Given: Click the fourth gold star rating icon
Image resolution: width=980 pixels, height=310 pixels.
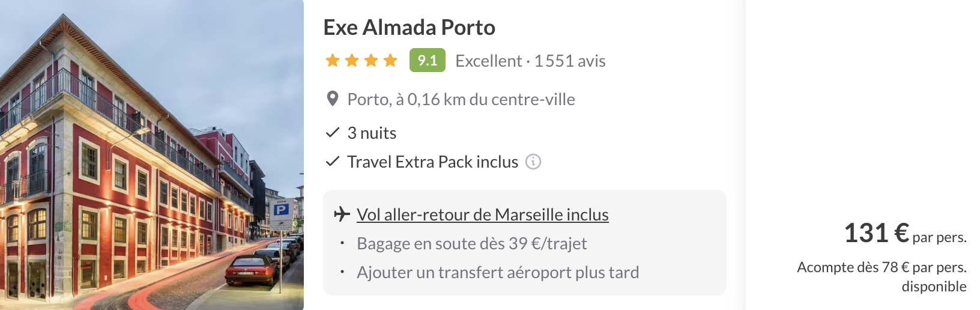Looking at the screenshot, I should [x=390, y=60].
